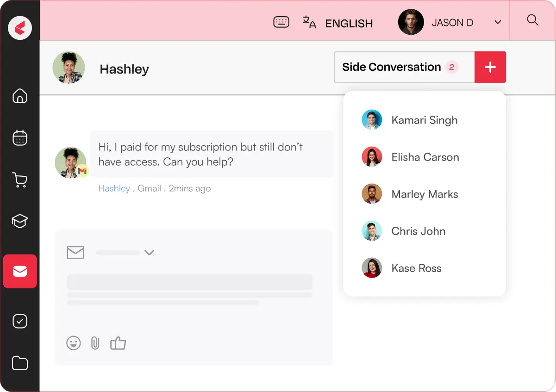Click the JASON D username text
Image resolution: width=556 pixels, height=392 pixels.
coord(452,23)
